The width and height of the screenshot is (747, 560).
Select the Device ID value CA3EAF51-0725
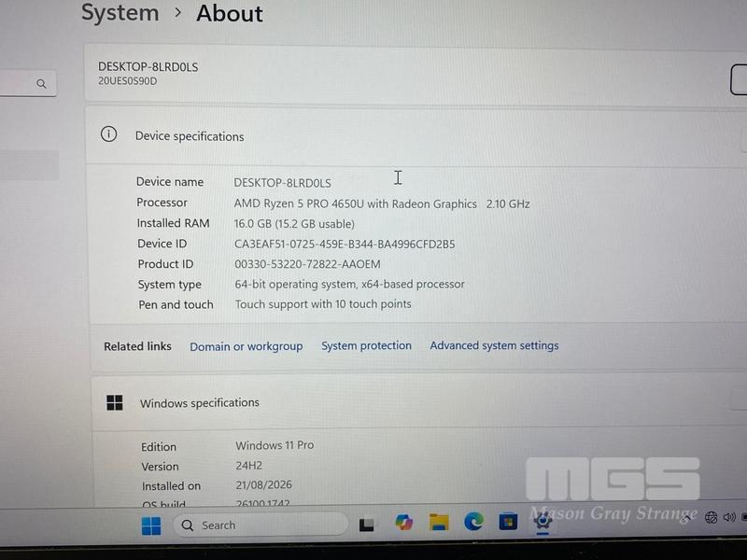[x=345, y=245]
